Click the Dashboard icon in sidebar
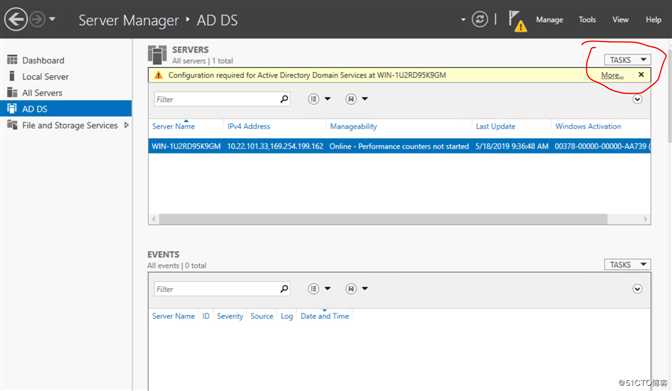The width and height of the screenshot is (672, 391). tap(12, 60)
